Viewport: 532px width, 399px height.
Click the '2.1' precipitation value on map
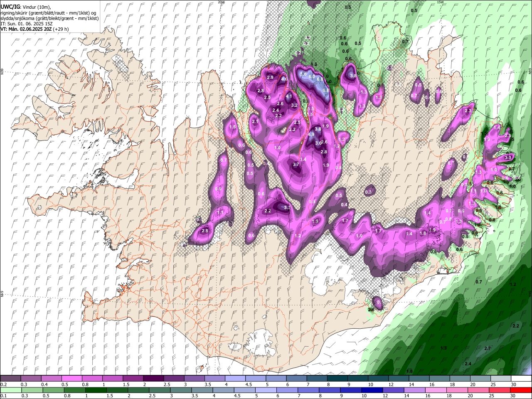255,121
